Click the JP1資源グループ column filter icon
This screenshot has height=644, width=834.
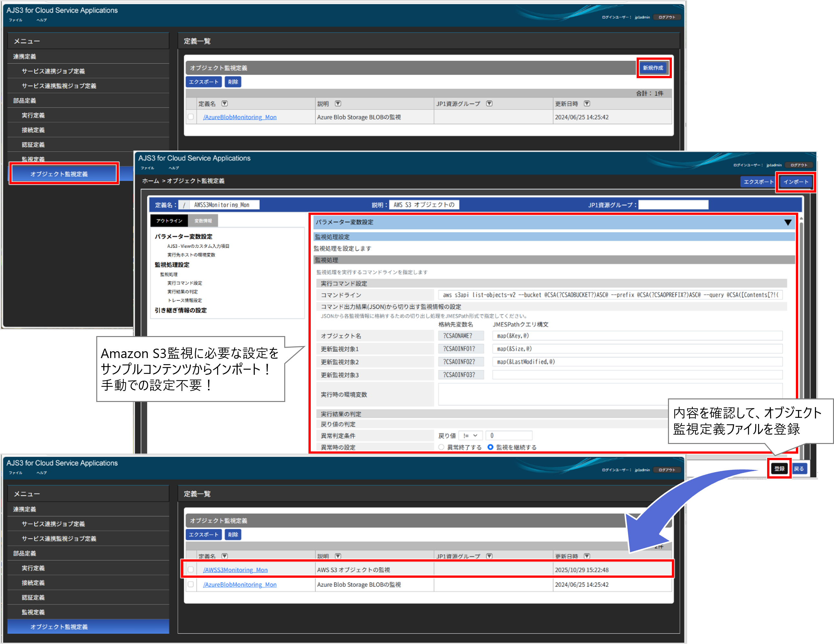point(489,103)
